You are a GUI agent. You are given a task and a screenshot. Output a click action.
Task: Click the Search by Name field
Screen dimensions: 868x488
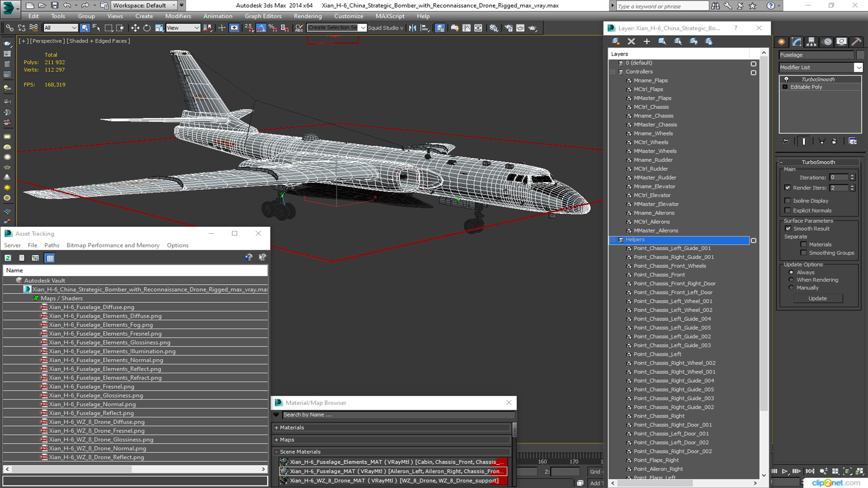pyautogui.click(x=398, y=415)
